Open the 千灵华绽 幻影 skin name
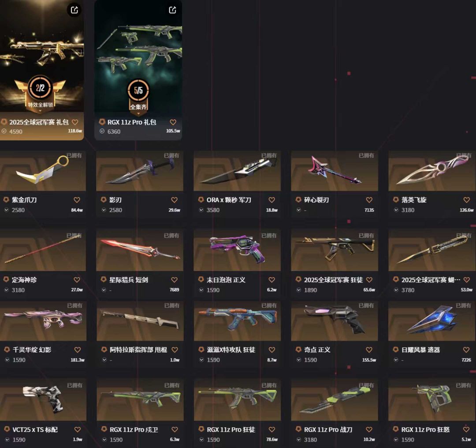The image size is (476, 448). pyautogui.click(x=32, y=350)
